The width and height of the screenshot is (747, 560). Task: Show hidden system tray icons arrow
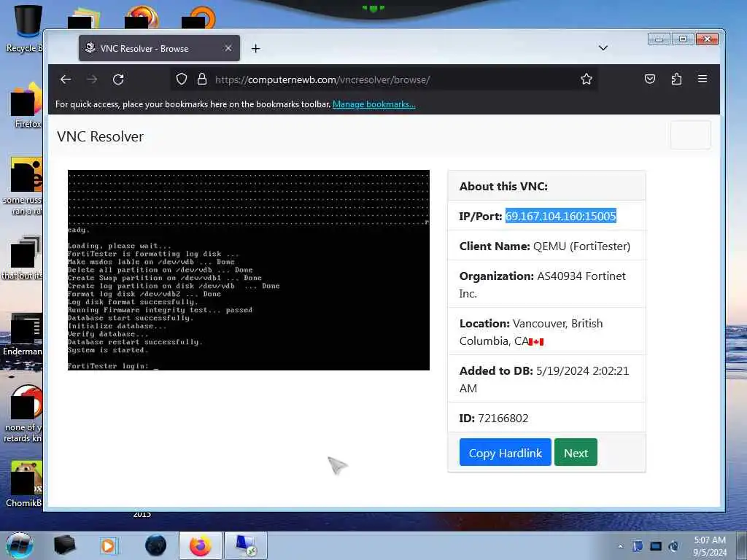[x=620, y=547]
